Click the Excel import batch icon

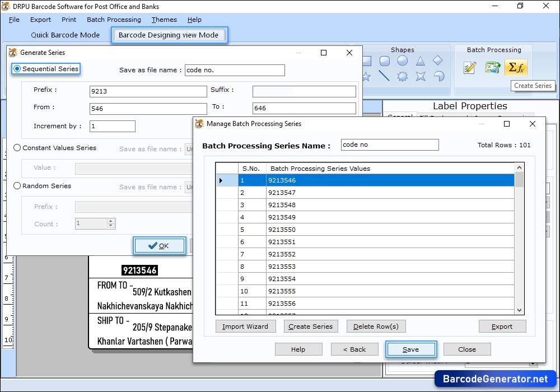(493, 67)
